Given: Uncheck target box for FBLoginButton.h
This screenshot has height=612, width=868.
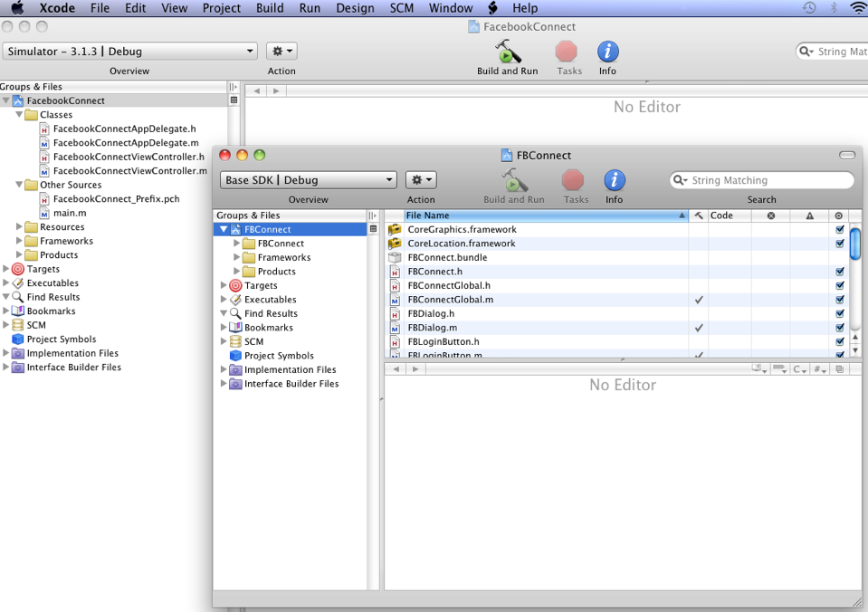Looking at the screenshot, I should 840,341.
